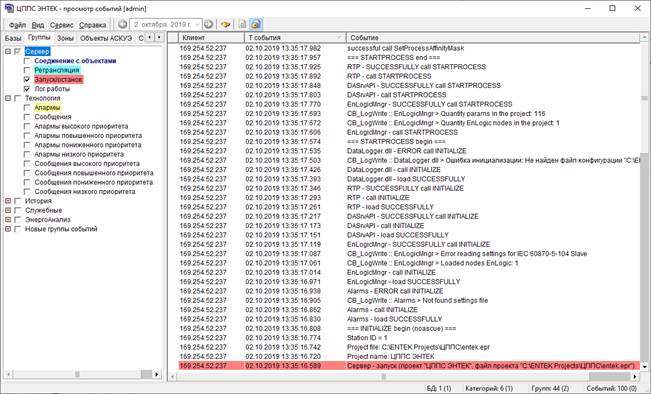Check the Служебные checkbox
651x394 pixels.
click(x=17, y=210)
